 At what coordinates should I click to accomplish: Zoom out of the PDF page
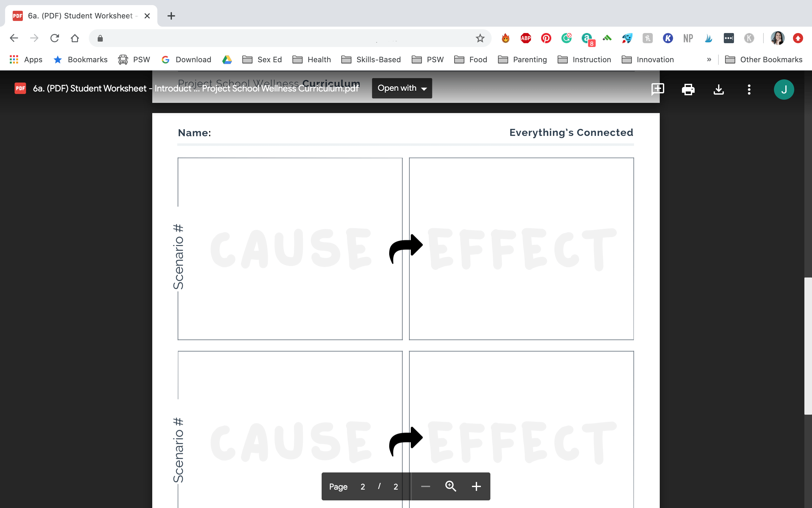[x=425, y=486]
